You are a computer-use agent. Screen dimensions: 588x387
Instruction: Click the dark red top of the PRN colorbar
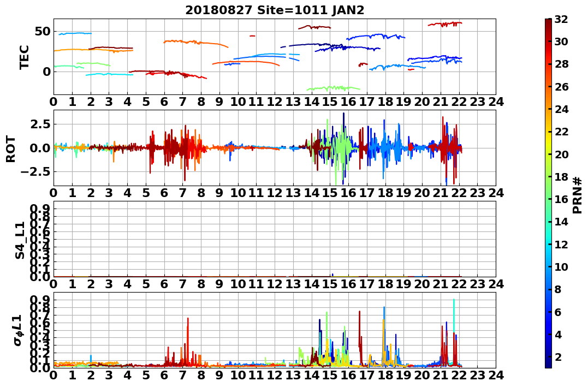point(548,22)
